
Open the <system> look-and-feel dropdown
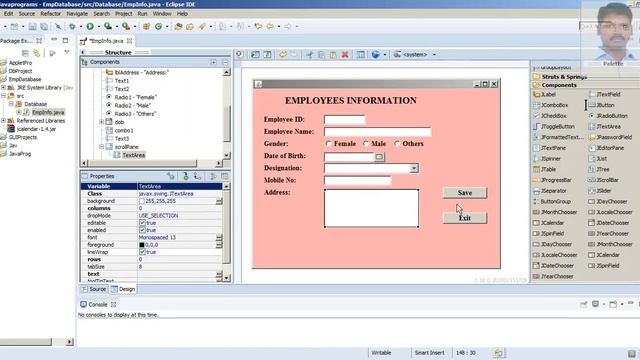tap(434, 55)
